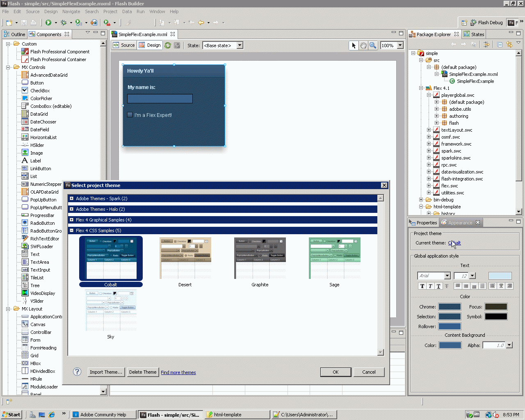Refresh the Design view
Viewport: 525px width, 420px height.
(x=168, y=46)
